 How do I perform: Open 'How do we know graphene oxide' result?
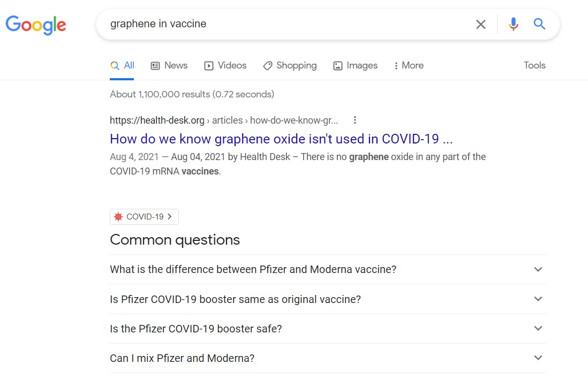pos(281,139)
